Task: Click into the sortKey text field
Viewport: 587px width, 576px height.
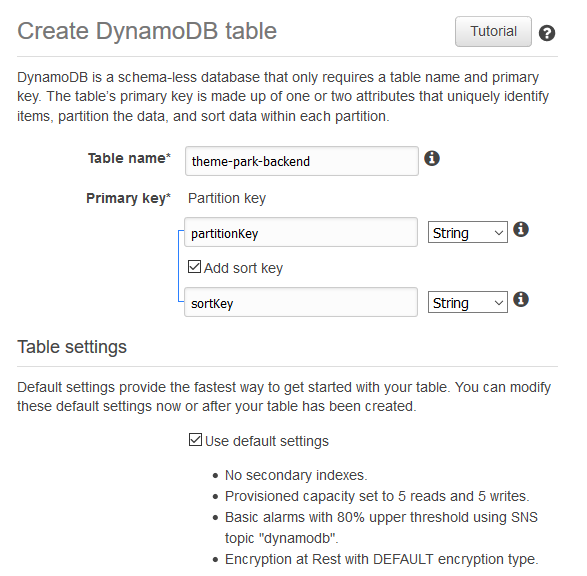Action: point(301,302)
